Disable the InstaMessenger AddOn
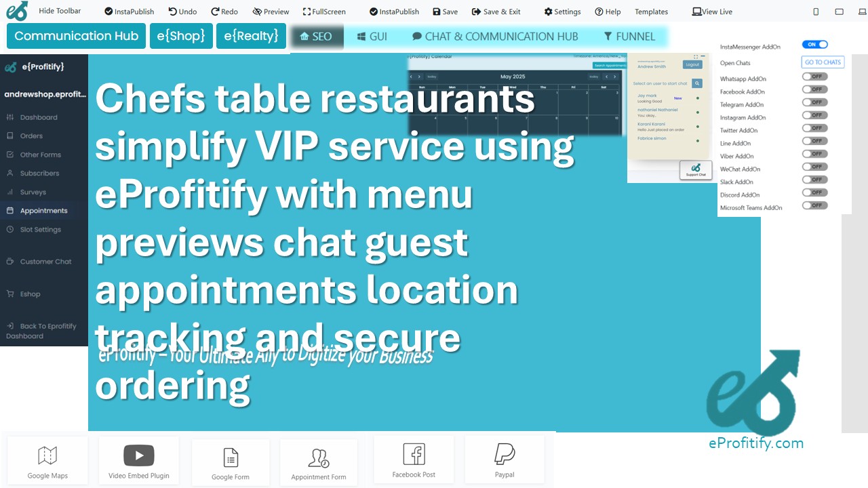This screenshot has height=488, width=868. click(814, 43)
